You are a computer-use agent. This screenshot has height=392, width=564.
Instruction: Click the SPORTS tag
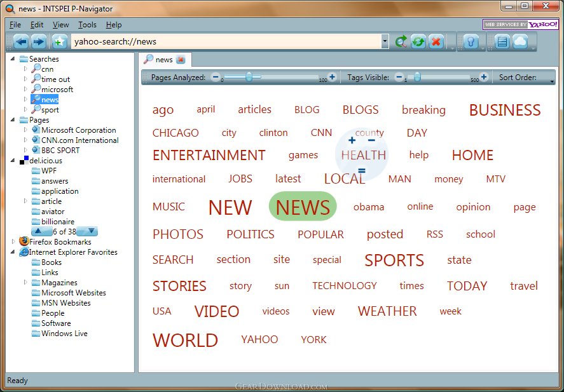coord(394,260)
